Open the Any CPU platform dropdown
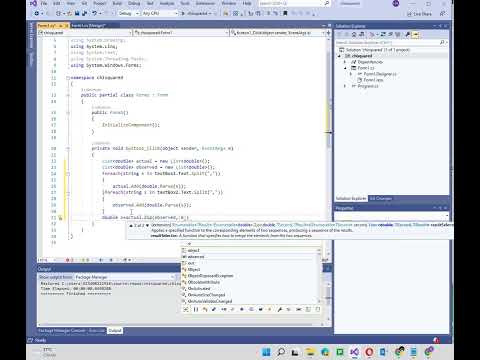 click(x=160, y=13)
